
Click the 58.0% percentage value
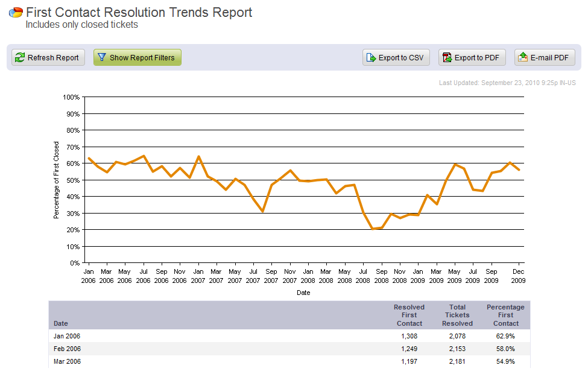pos(505,349)
